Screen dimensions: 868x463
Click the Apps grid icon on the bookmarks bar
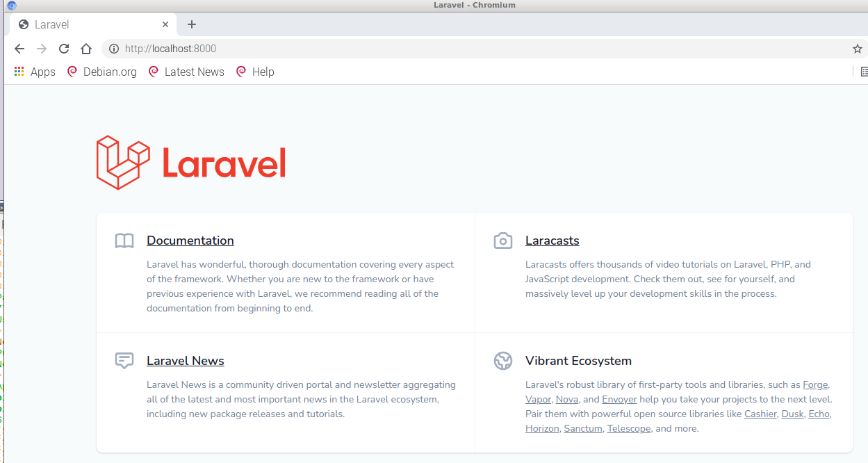tap(19, 72)
